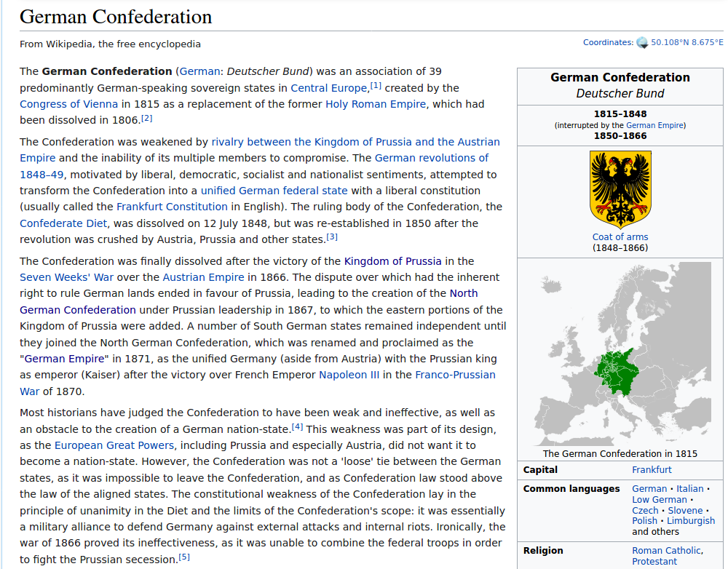Open the Roman Catholic religion link
Screen dimensions: 728x569
click(666, 550)
